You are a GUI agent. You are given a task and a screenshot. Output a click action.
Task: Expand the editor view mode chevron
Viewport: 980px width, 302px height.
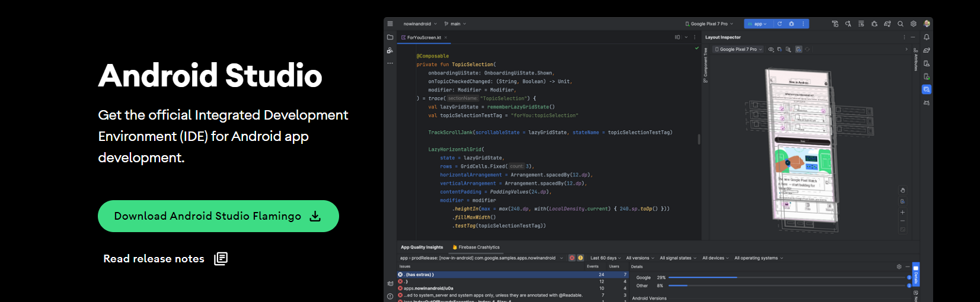pyautogui.click(x=687, y=37)
